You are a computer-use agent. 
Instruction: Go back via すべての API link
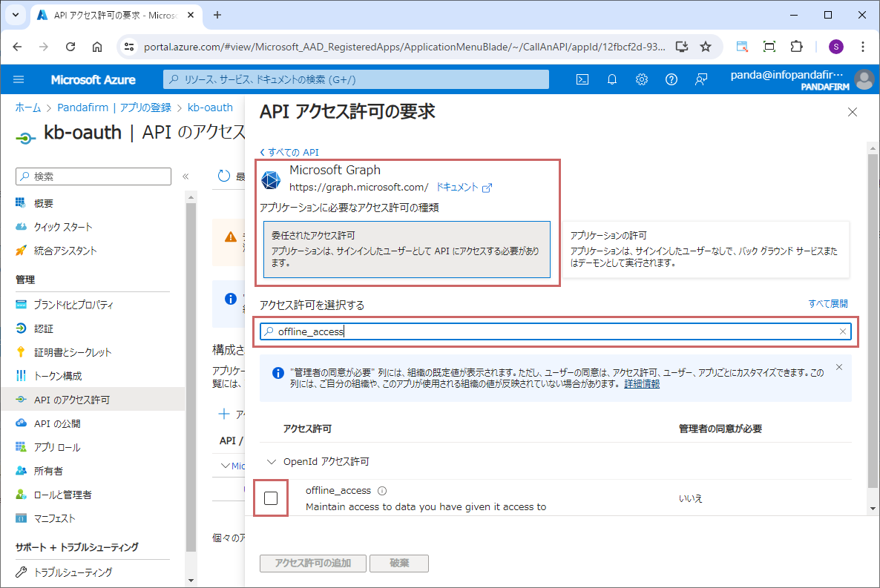pyautogui.click(x=289, y=152)
